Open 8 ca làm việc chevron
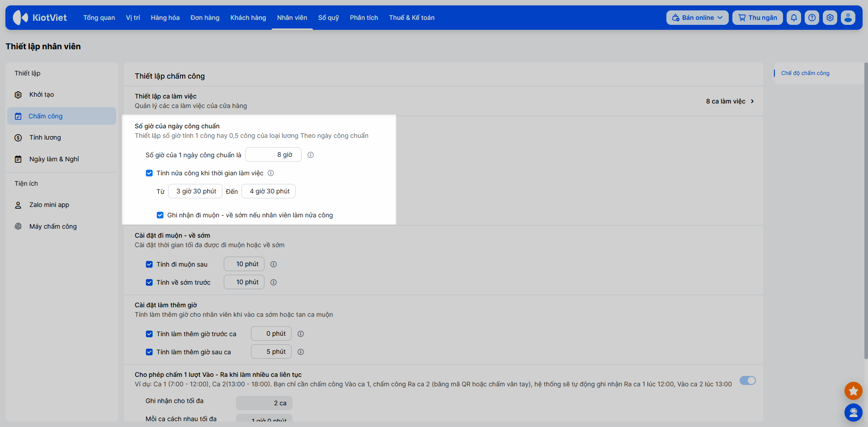868x427 pixels. (752, 101)
